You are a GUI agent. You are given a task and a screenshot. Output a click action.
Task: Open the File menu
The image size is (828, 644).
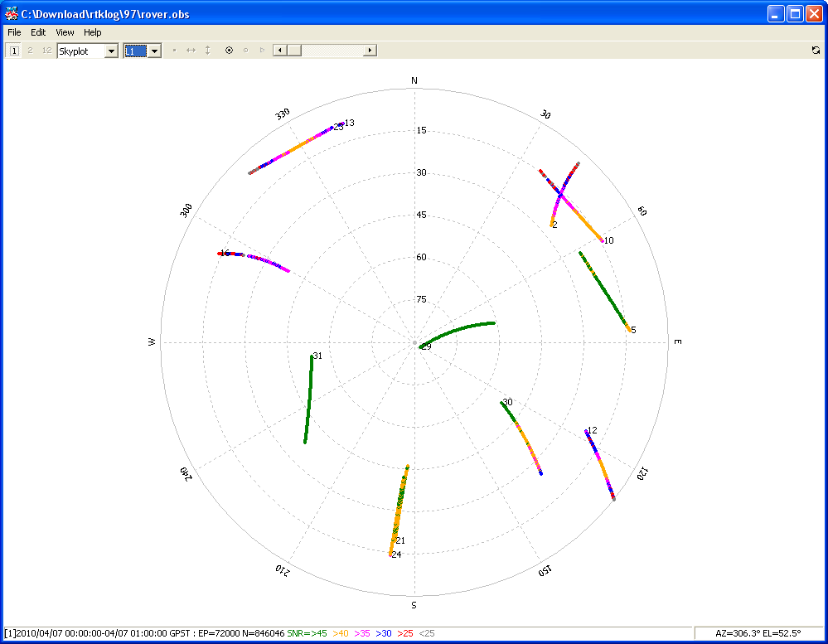(x=14, y=32)
